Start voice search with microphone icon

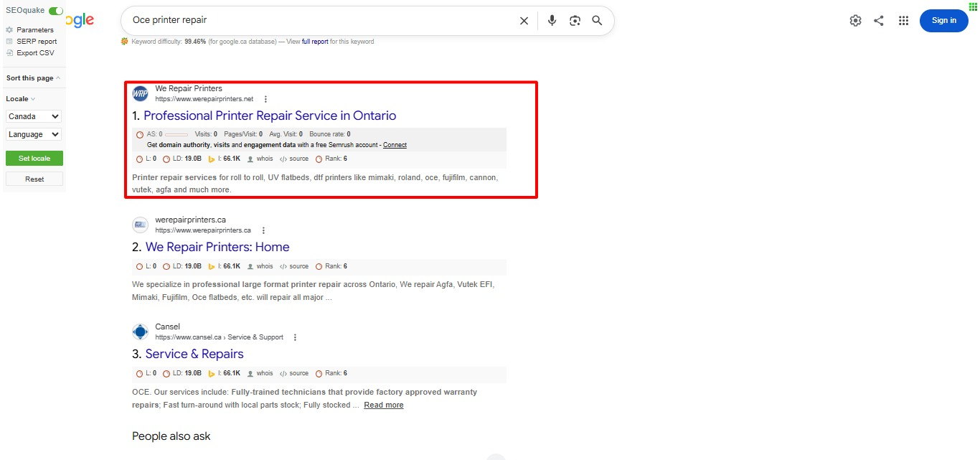pos(552,21)
